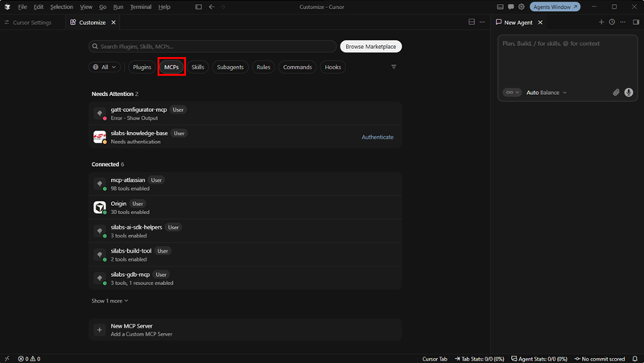Open the Agents Window button
The height and width of the screenshot is (363, 644).
pos(555,6)
